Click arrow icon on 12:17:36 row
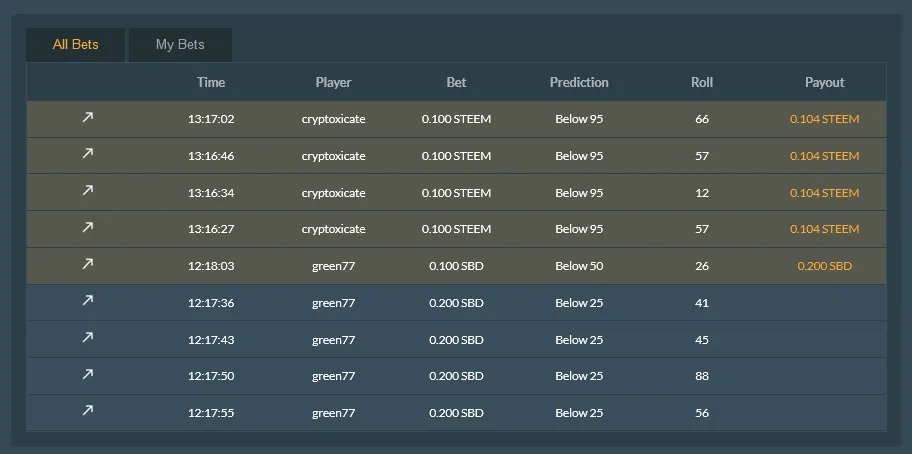This screenshot has height=454, width=912. point(87,301)
